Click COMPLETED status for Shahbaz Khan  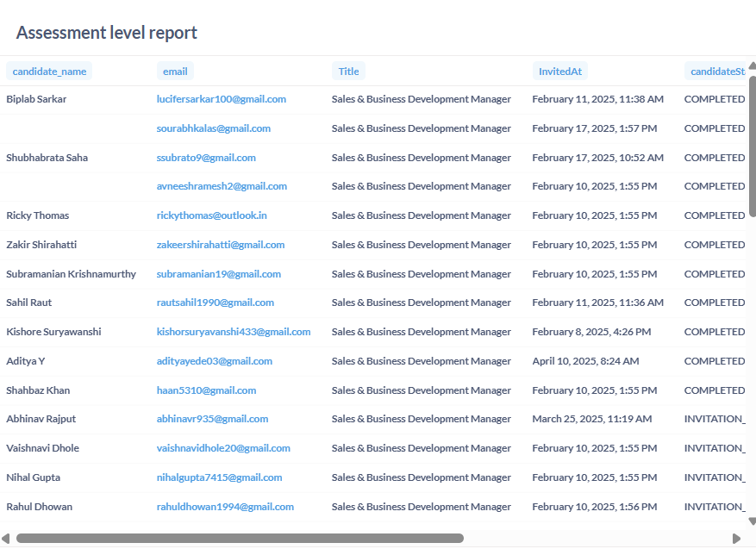[x=715, y=391]
